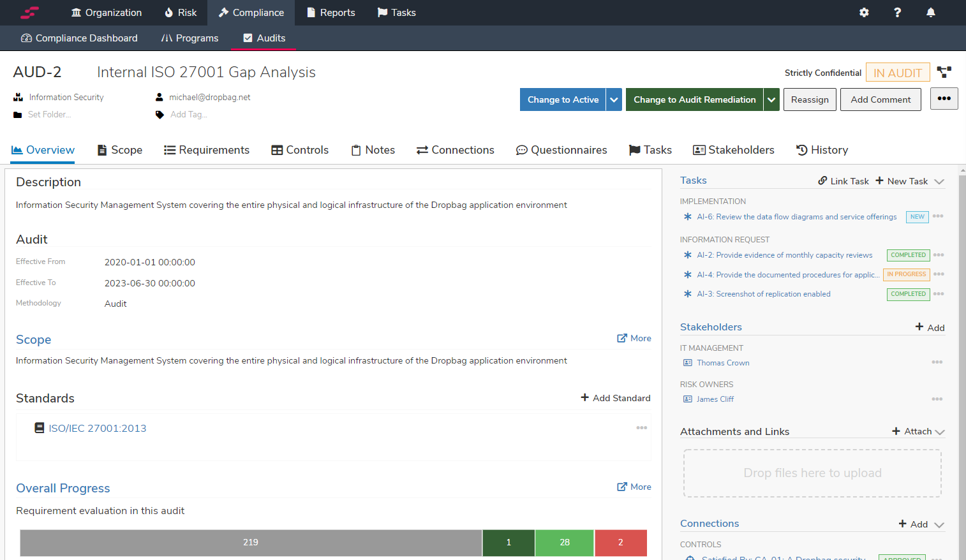Select the Audits sub-navigation tab
The image size is (966, 560).
pyautogui.click(x=264, y=38)
